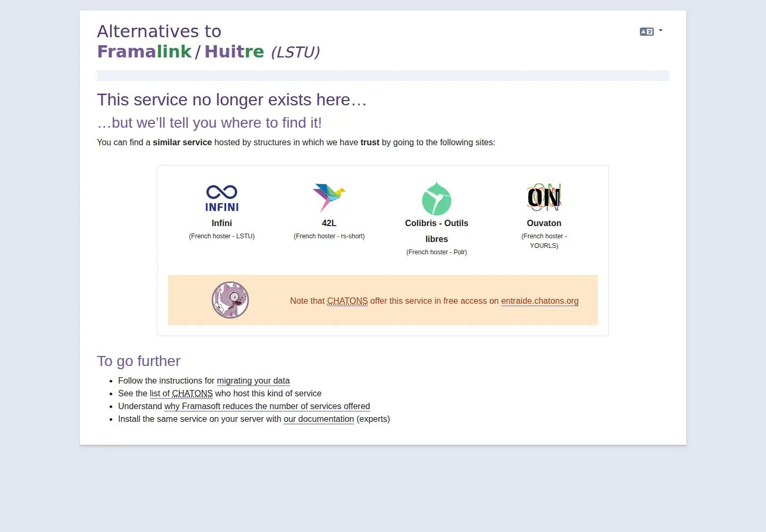Click the Colibris green hummingbird logo
The width and height of the screenshot is (766, 532).
[x=437, y=198]
